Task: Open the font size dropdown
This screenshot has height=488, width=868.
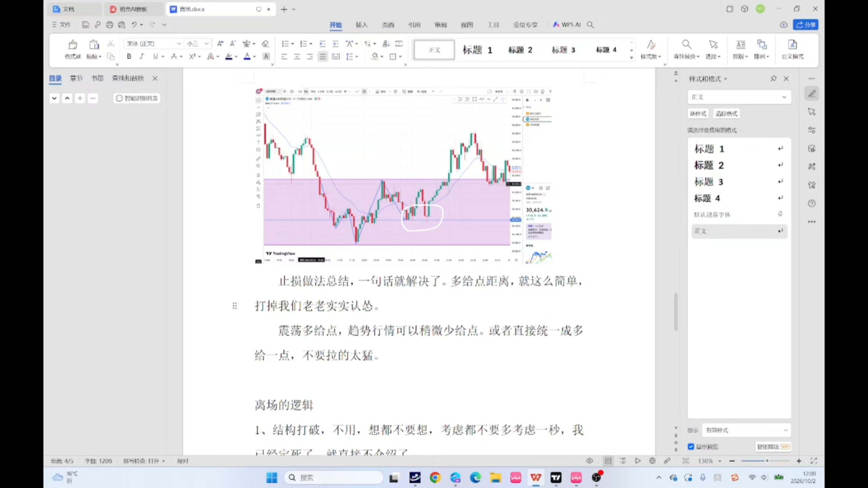Action: coord(206,44)
